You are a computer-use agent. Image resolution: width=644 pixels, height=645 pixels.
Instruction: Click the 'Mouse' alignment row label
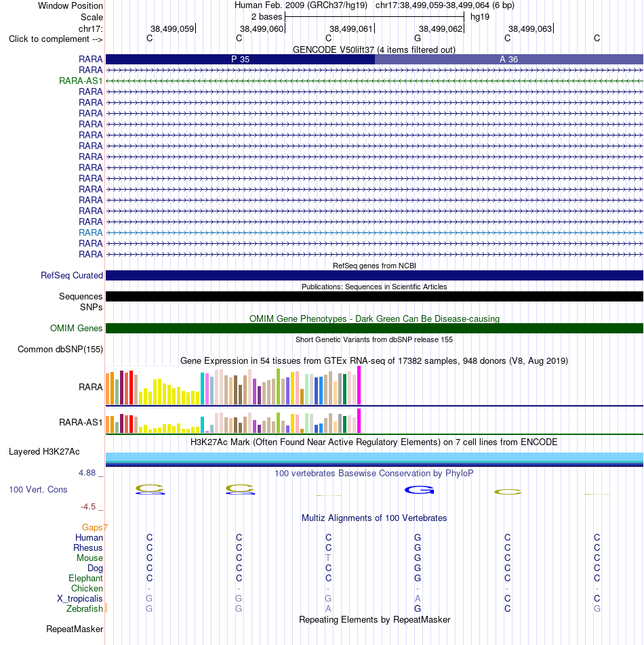click(x=89, y=558)
